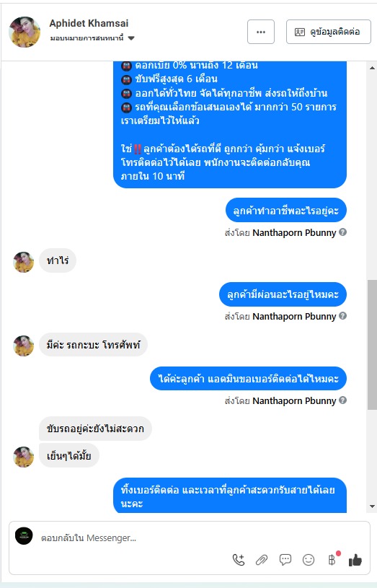Click the ดูข้อมูลติดต่อ button

[329, 32]
